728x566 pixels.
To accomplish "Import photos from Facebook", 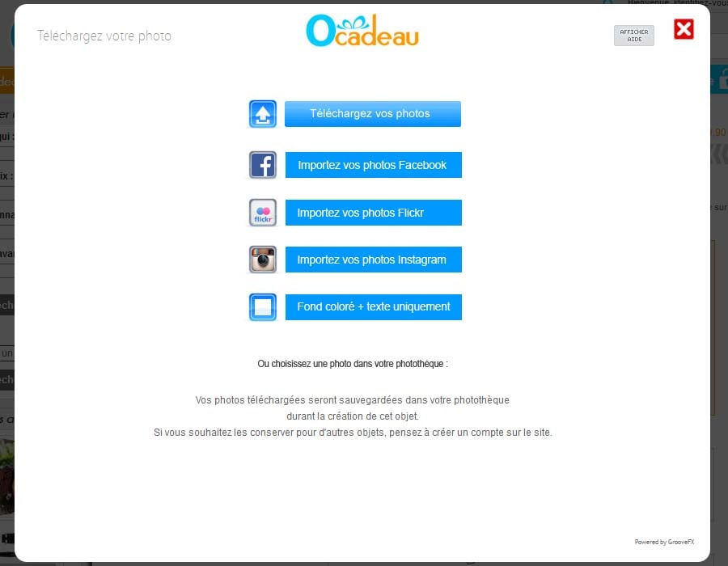I will coord(373,165).
